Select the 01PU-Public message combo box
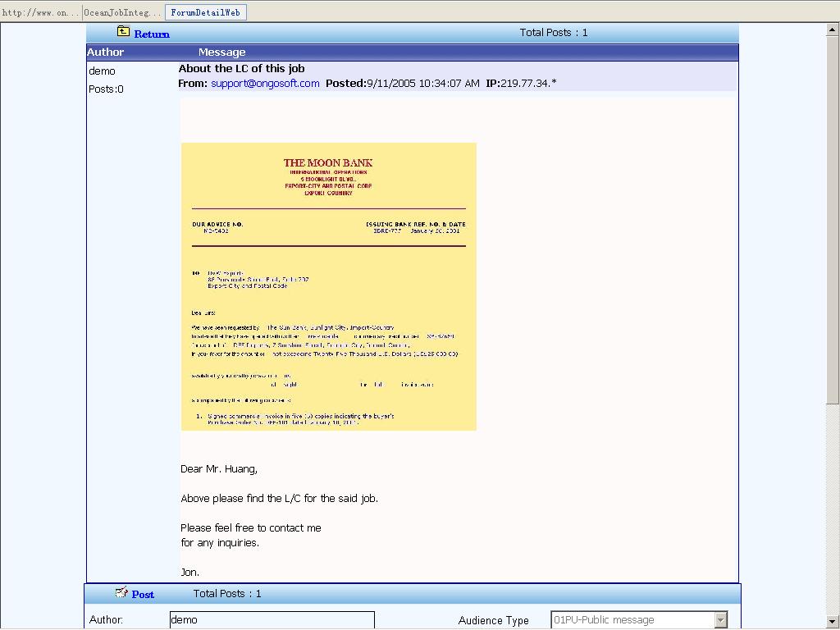Image resolution: width=840 pixels, height=630 pixels. [x=632, y=620]
